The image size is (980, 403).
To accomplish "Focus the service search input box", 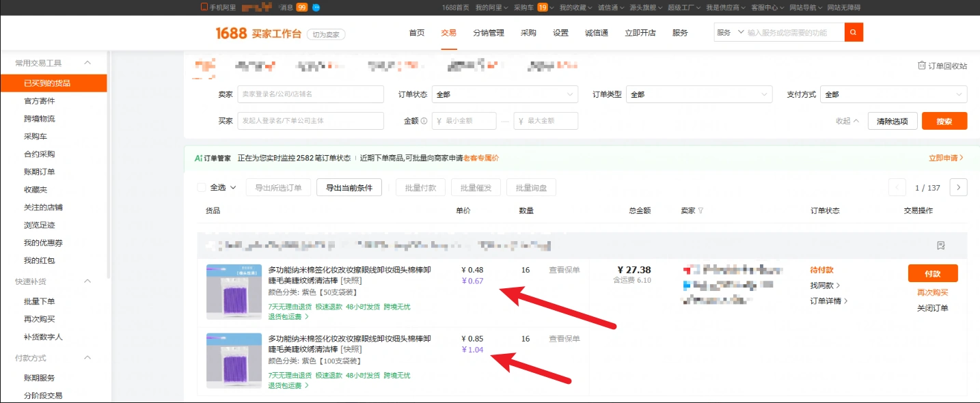I will pyautogui.click(x=795, y=32).
